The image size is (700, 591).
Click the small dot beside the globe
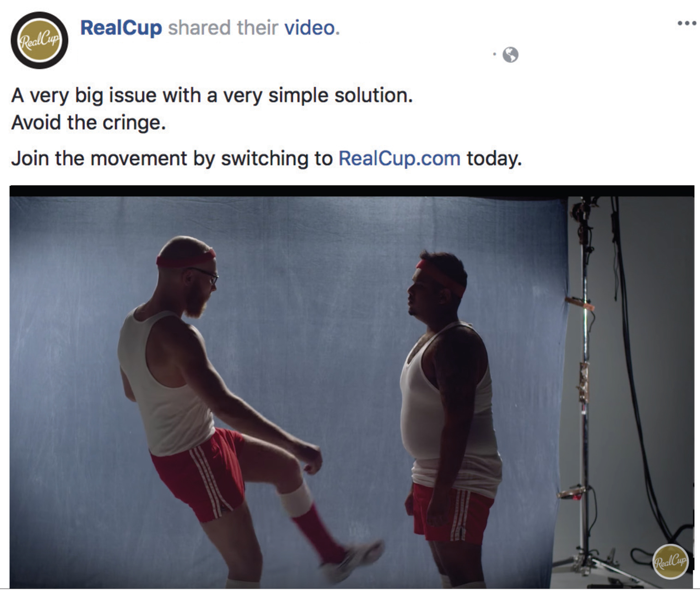[495, 54]
